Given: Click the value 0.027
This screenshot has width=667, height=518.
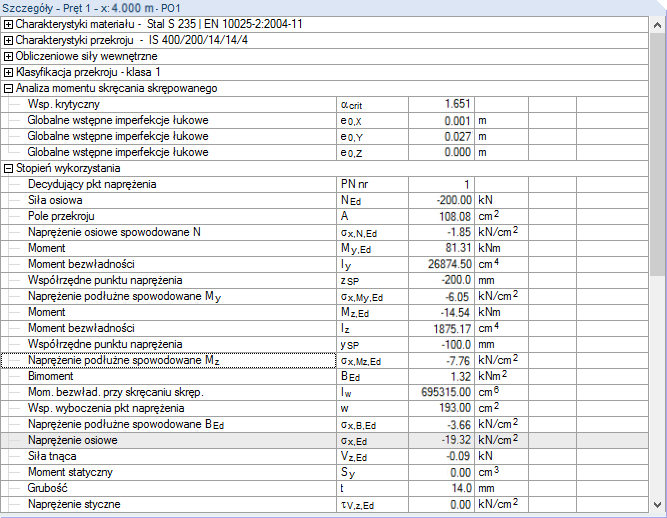Looking at the screenshot, I should [458, 137].
